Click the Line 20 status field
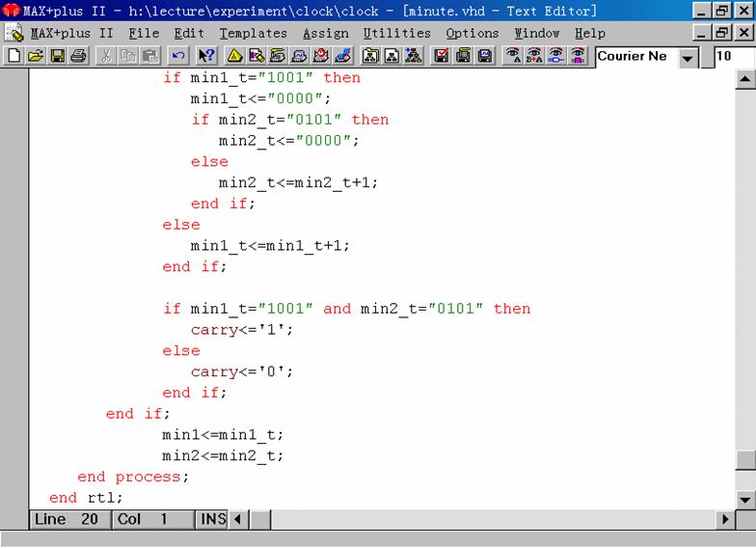The height and width of the screenshot is (548, 756). tap(70, 519)
